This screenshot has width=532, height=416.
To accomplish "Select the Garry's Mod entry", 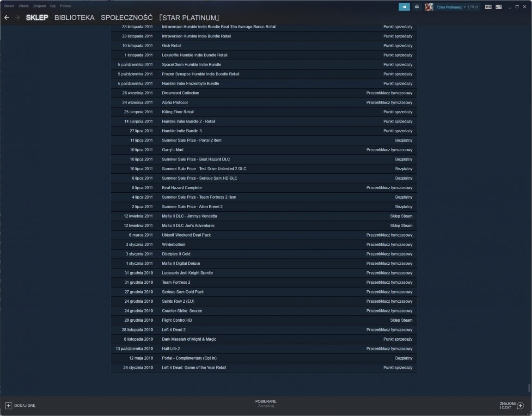I will [173, 150].
